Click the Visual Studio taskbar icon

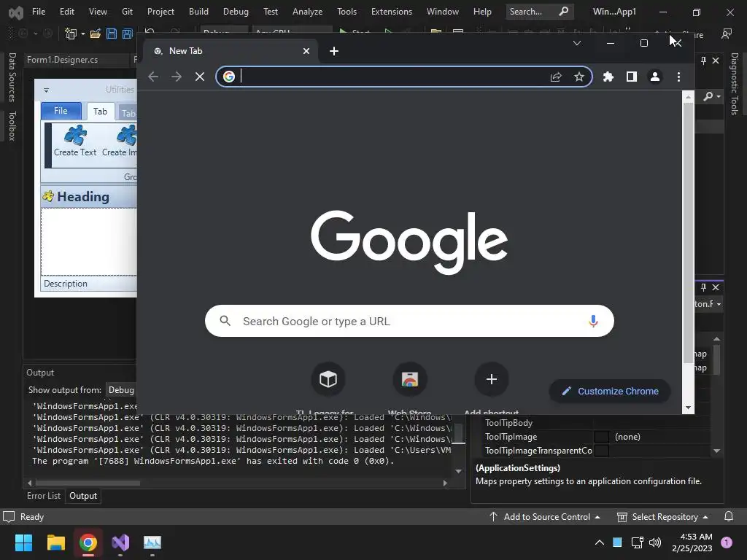(120, 542)
